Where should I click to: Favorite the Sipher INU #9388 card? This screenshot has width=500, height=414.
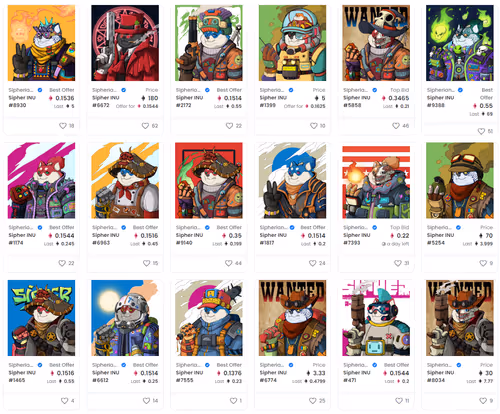[x=481, y=131]
